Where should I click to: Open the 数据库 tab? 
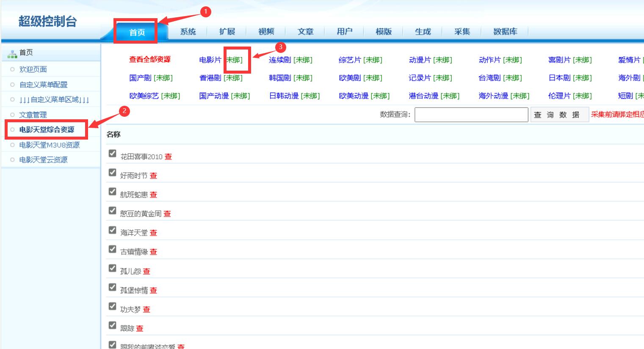[505, 32]
